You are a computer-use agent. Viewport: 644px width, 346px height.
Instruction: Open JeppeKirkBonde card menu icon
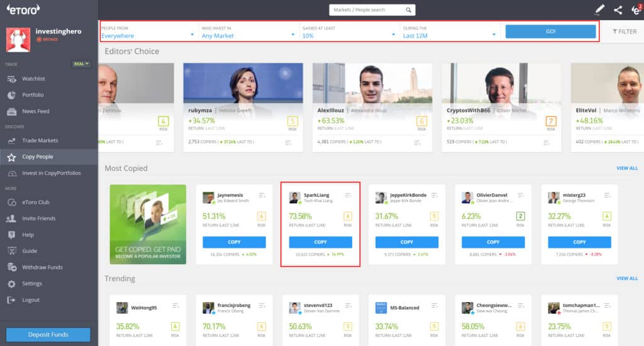coord(435,195)
